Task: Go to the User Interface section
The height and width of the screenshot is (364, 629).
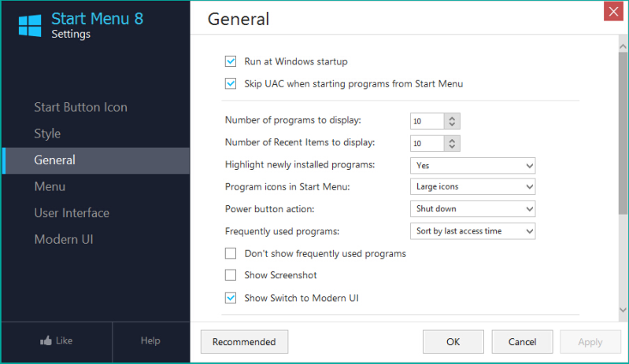Action: pos(72,213)
